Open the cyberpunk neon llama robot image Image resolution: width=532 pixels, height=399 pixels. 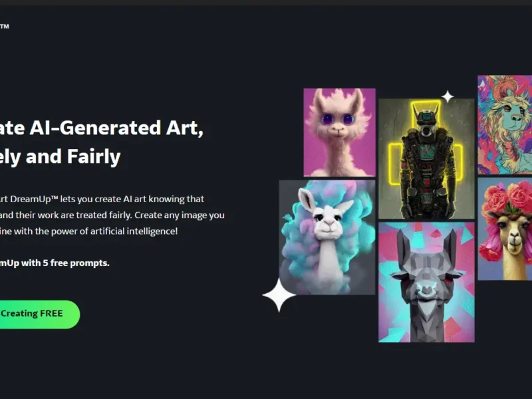pyautogui.click(x=426, y=159)
